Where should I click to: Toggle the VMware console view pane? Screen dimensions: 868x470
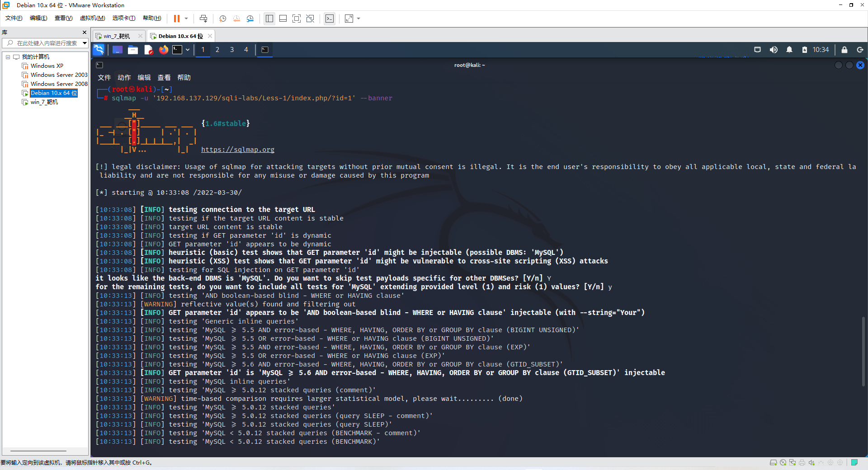click(x=297, y=19)
